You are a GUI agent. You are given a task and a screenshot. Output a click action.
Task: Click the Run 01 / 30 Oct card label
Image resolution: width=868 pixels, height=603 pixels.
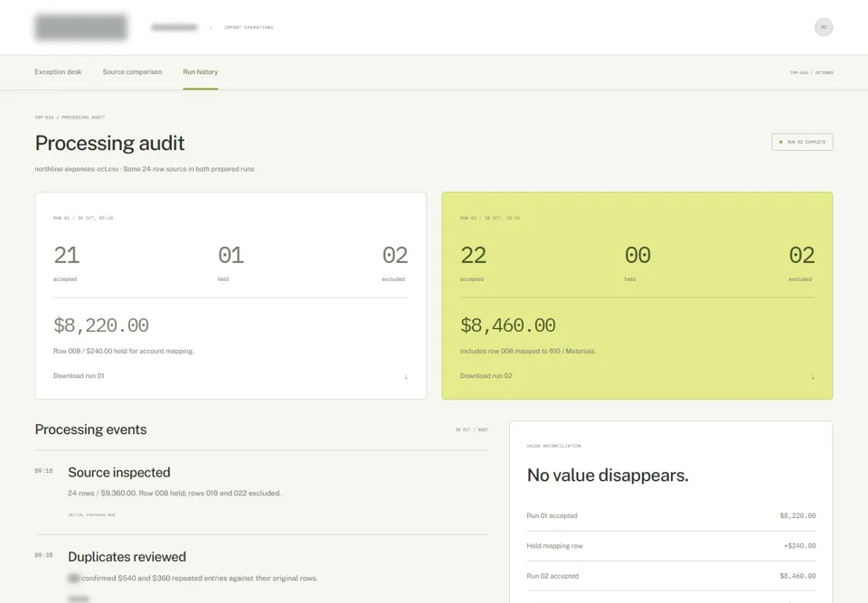pyautogui.click(x=83, y=218)
